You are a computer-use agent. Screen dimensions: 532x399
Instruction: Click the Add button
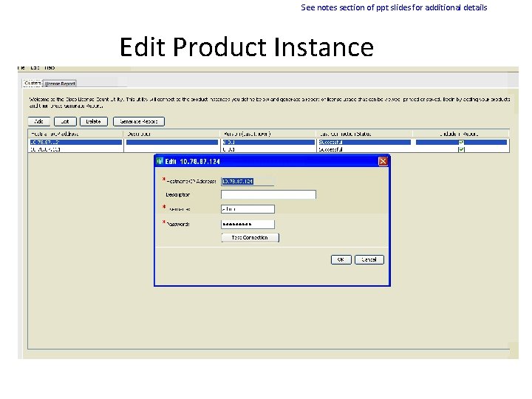pyautogui.click(x=39, y=121)
